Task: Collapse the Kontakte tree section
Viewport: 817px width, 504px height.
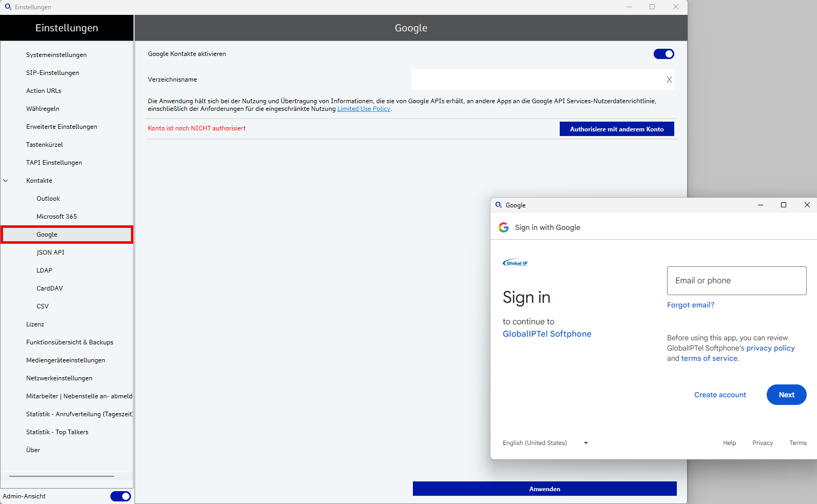Action: [x=6, y=181]
